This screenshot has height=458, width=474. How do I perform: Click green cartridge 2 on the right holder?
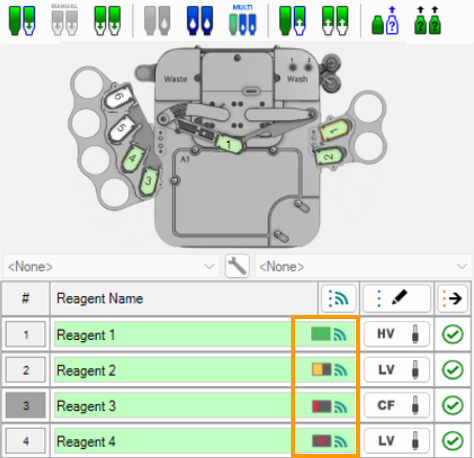(329, 156)
